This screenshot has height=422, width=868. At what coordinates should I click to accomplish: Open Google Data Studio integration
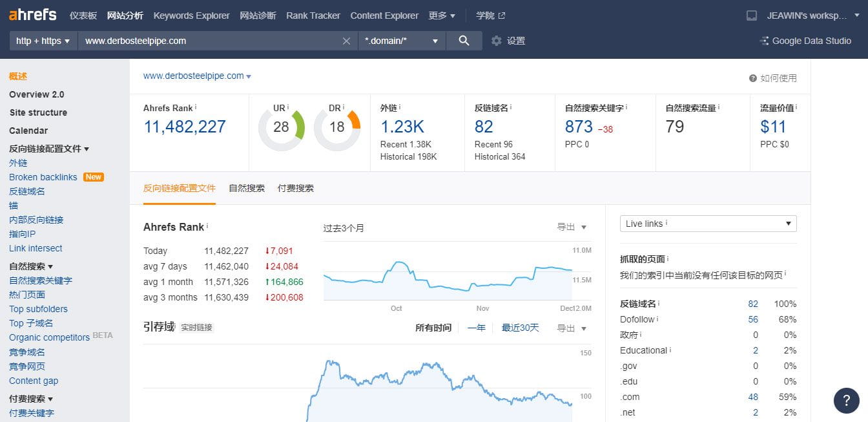click(x=805, y=41)
